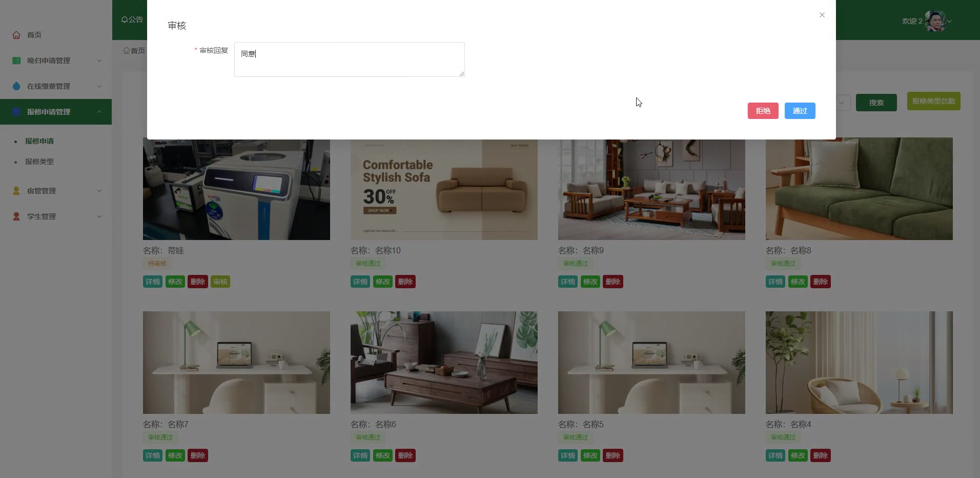980x478 pixels.
Task: Click the water drop icon for 在线缴费管理
Action: coord(16,86)
